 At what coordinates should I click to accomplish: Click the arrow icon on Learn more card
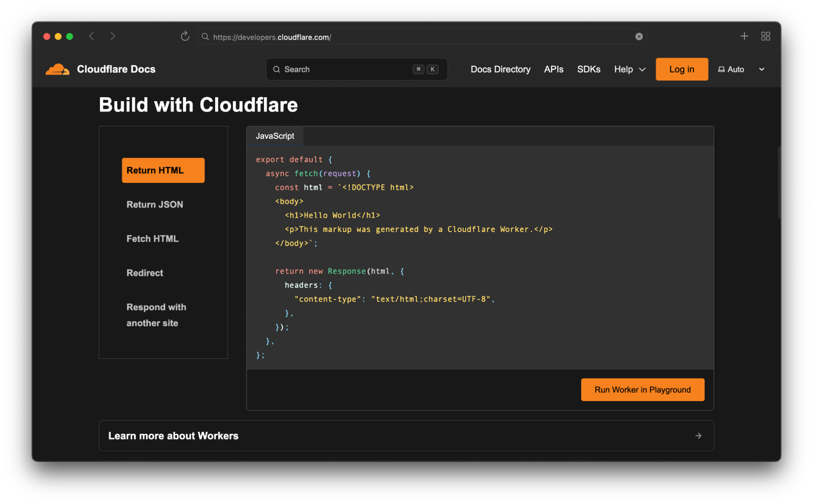(x=698, y=436)
